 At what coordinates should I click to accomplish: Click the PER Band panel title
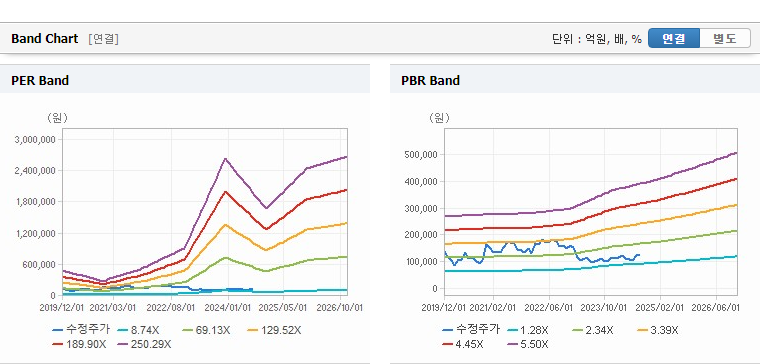point(40,80)
